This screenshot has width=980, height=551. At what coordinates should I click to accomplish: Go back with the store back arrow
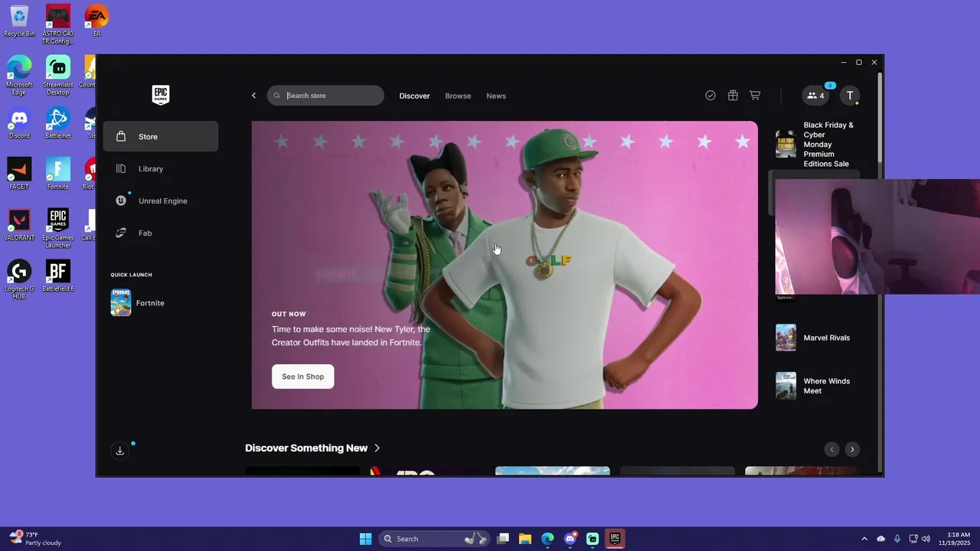(254, 96)
